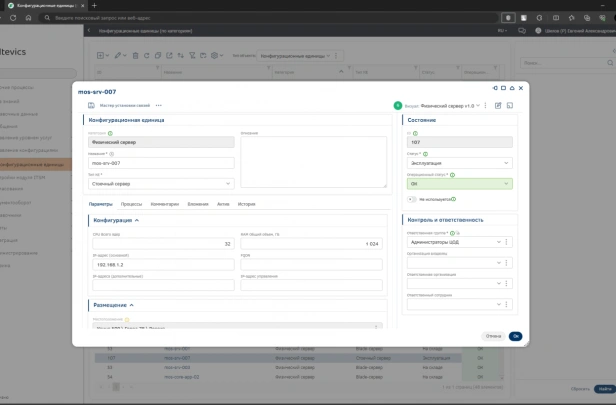Screen dimensions: 616x405
Task: Click into the IP address field '192.168.1.2'
Action: [x=163, y=265]
